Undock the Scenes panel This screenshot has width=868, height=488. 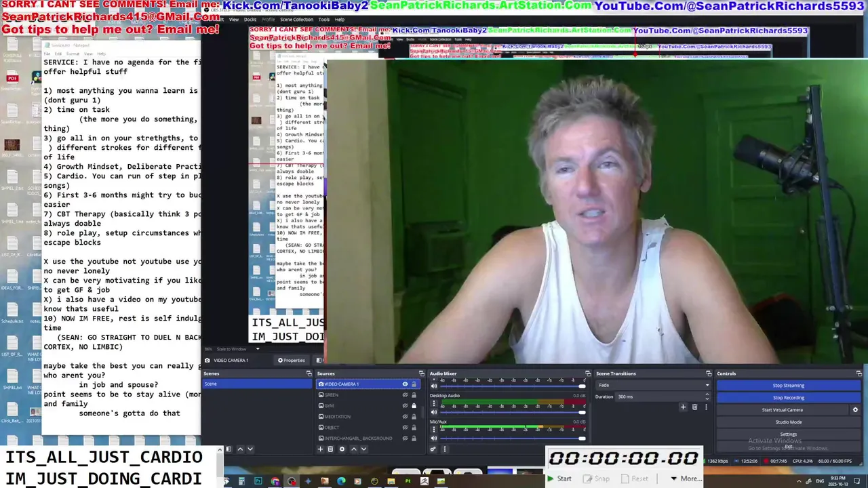[x=309, y=373]
